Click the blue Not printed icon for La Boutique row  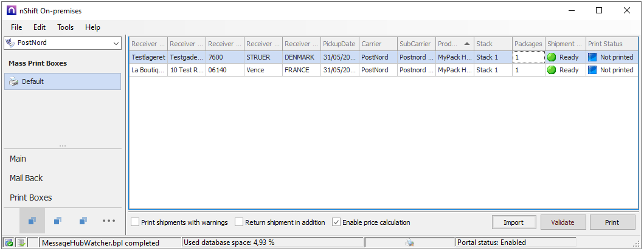click(592, 70)
